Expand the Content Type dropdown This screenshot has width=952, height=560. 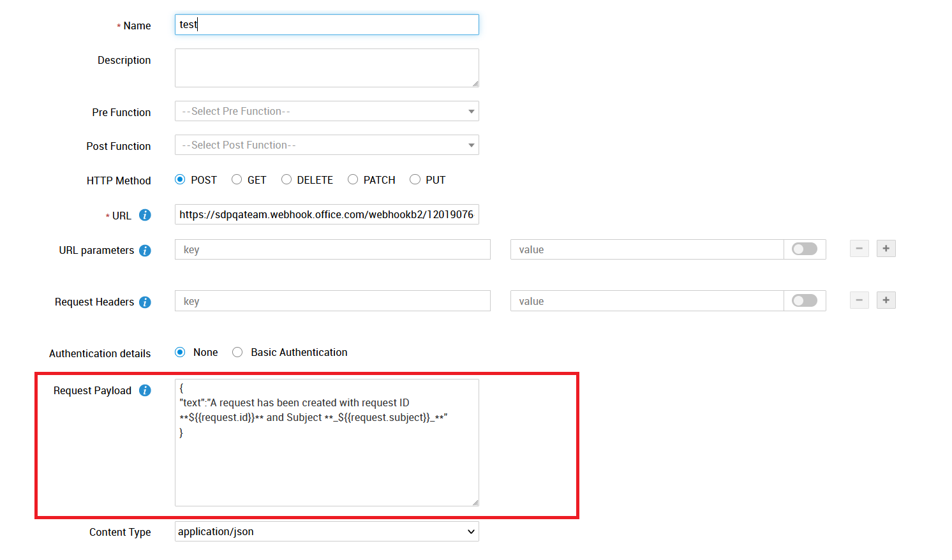pyautogui.click(x=326, y=532)
